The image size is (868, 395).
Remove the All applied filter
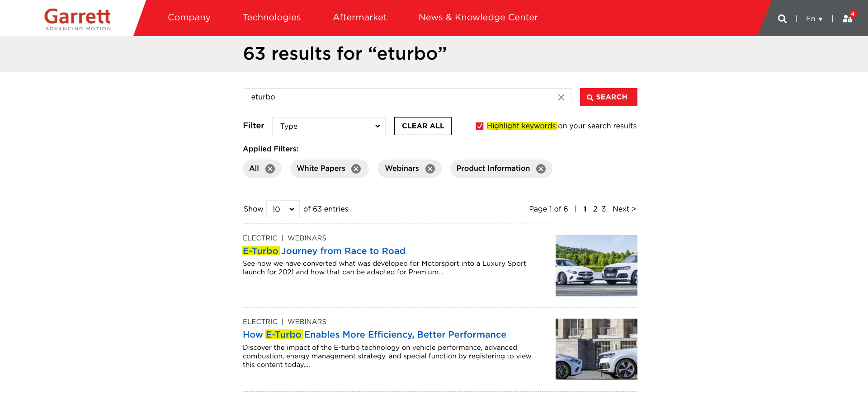(270, 169)
